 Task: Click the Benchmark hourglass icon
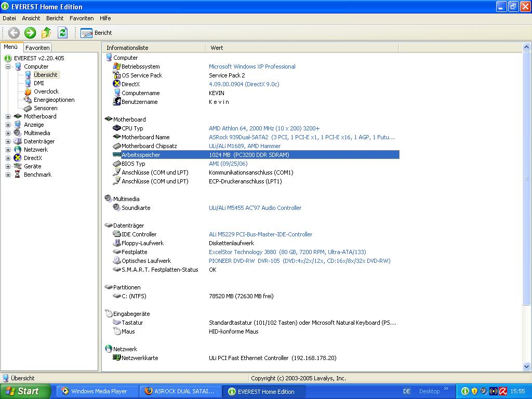(x=17, y=175)
